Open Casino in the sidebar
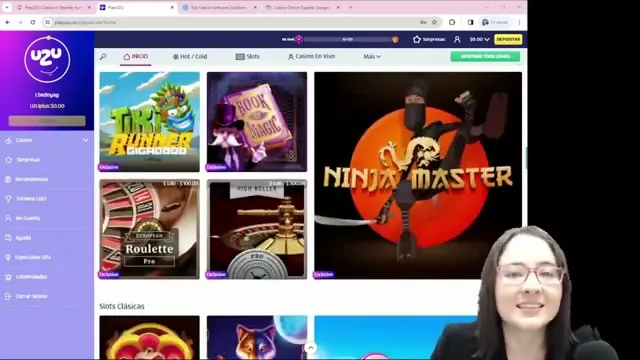The height and width of the screenshot is (360, 640). [24, 140]
